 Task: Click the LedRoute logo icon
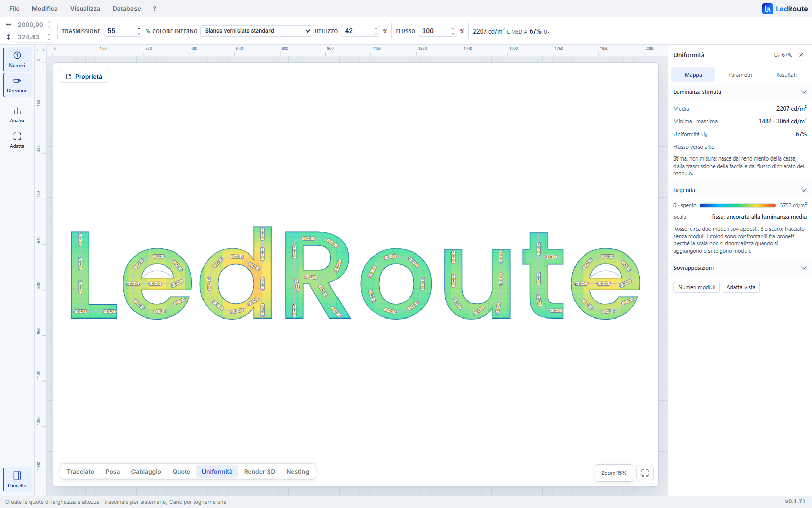(x=767, y=9)
